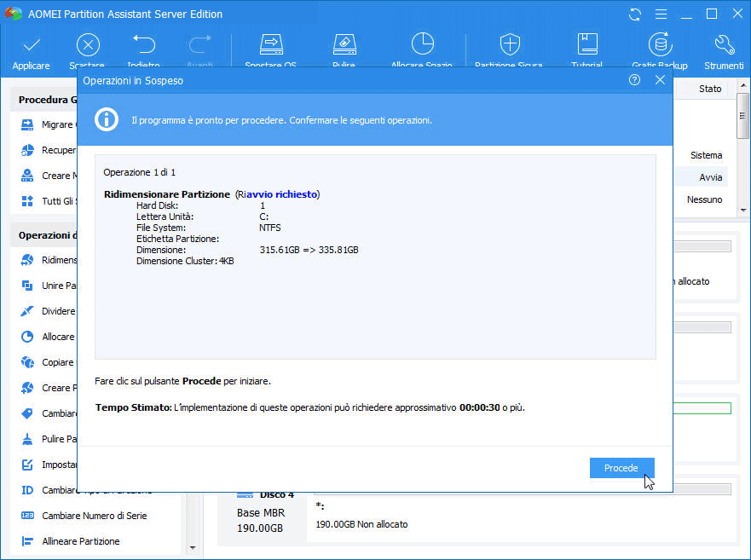Viewport: 751px width, 560px height.
Task: Open Strumenti wrench tools icon
Action: (x=724, y=44)
